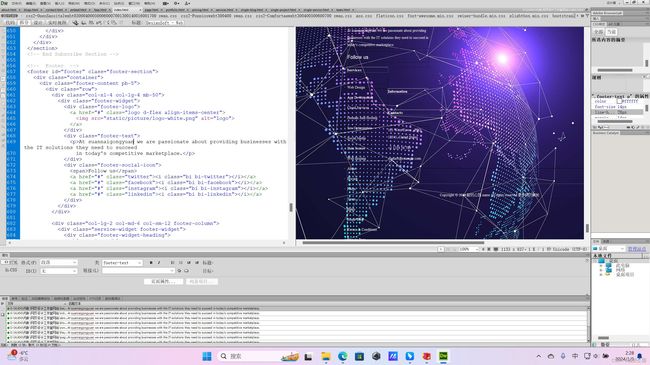
Task: Click the Page Properties button
Action: click(163, 281)
